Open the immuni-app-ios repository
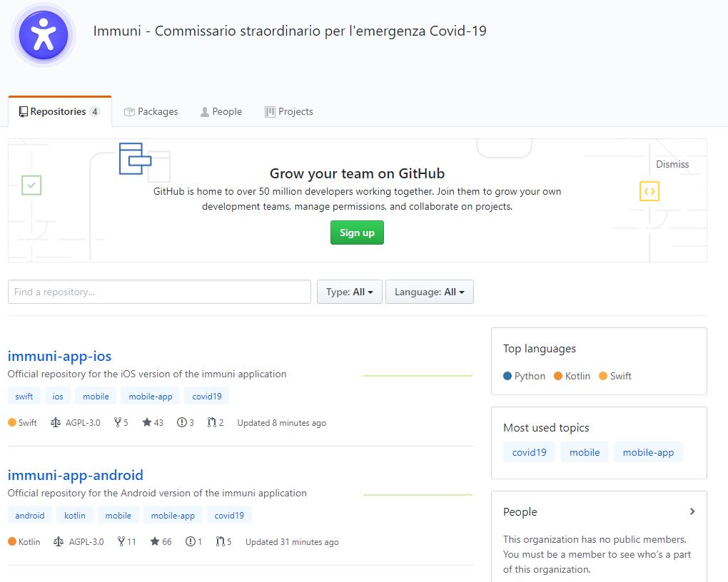The height and width of the screenshot is (582, 728). [59, 356]
